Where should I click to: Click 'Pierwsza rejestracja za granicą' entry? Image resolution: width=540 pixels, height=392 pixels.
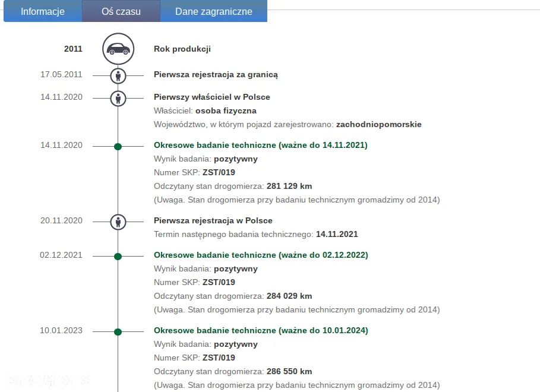click(216, 75)
